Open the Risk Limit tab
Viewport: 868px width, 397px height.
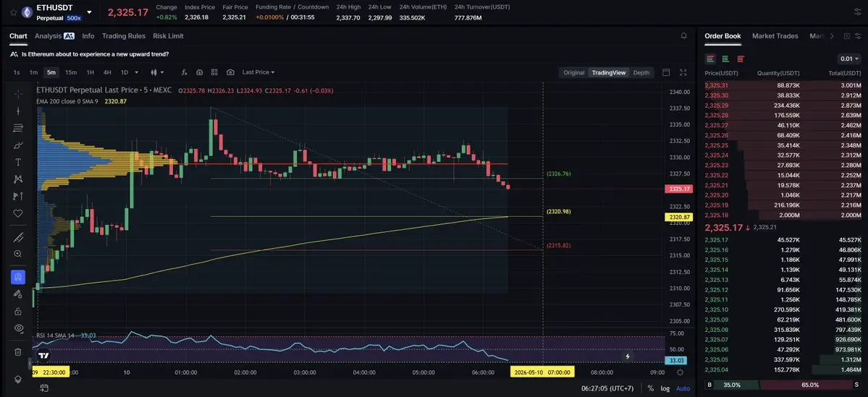point(168,36)
